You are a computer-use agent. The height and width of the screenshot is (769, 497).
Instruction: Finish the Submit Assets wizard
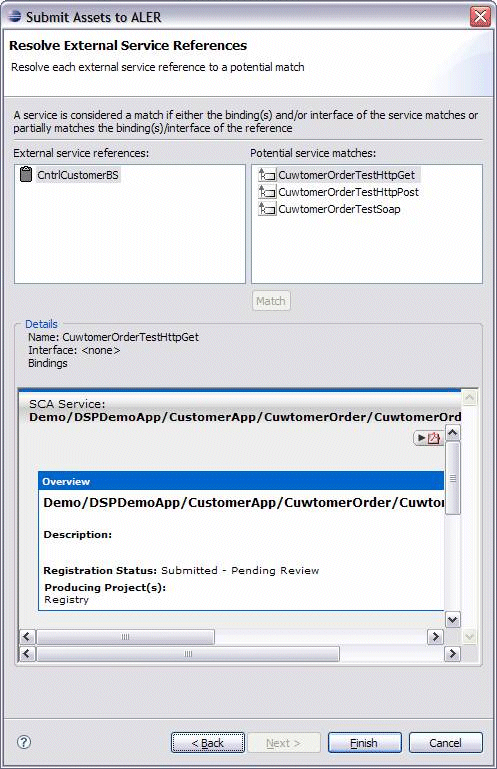tap(365, 743)
